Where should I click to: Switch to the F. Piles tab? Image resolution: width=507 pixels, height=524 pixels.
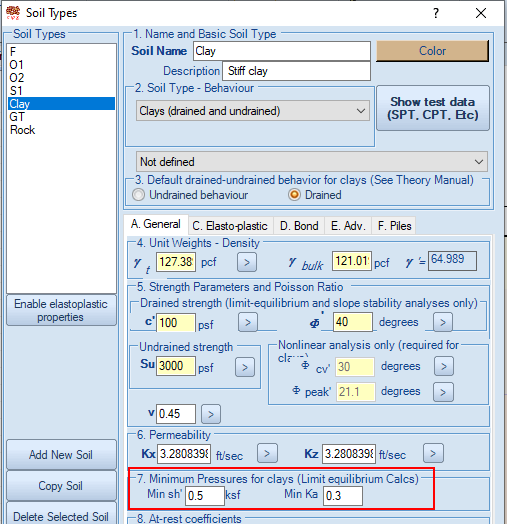coord(394,226)
